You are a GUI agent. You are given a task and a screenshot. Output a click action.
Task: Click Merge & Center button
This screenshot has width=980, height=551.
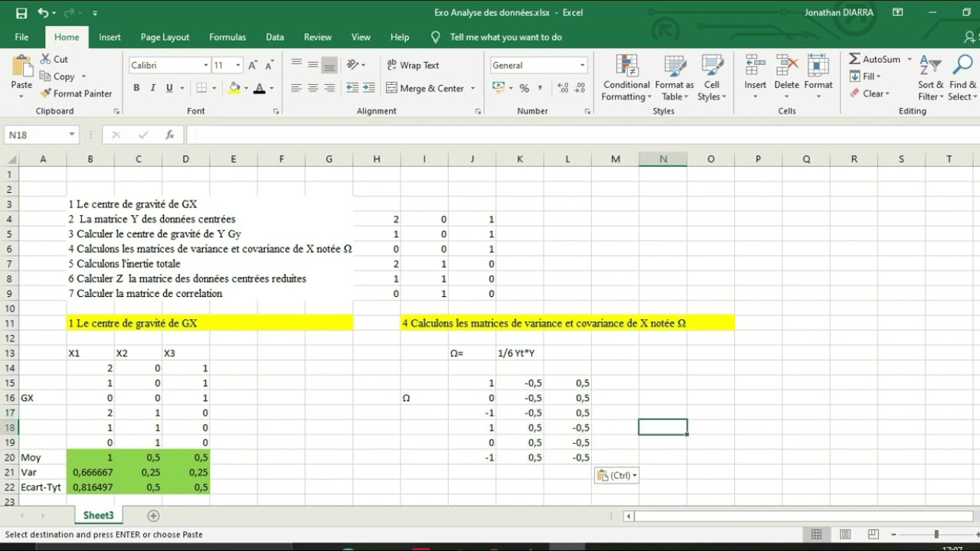(426, 88)
